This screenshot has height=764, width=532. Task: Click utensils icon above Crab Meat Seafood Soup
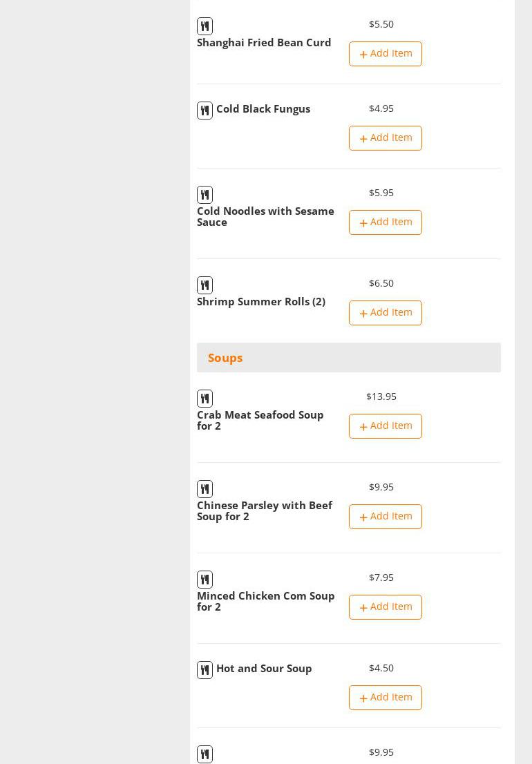[205, 399]
